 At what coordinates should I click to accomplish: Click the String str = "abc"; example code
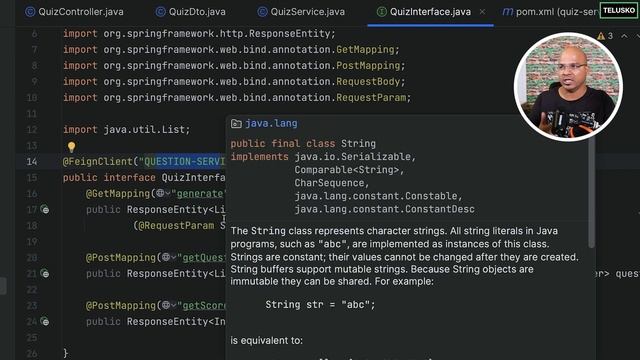pyautogui.click(x=320, y=305)
